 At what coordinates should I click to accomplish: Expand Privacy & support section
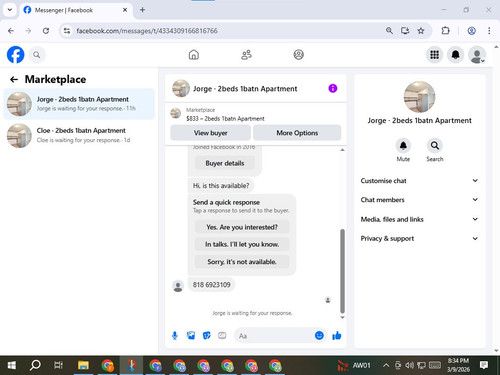(x=419, y=238)
